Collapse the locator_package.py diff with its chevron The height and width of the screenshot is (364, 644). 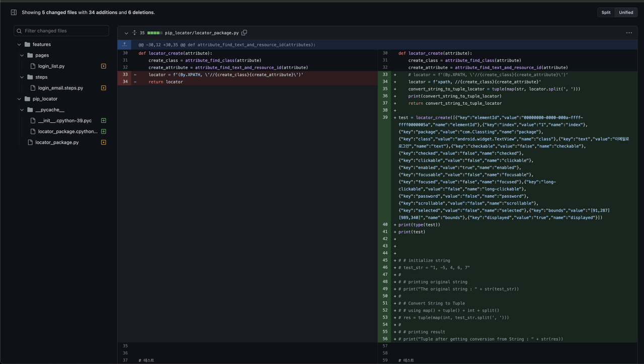(x=126, y=33)
